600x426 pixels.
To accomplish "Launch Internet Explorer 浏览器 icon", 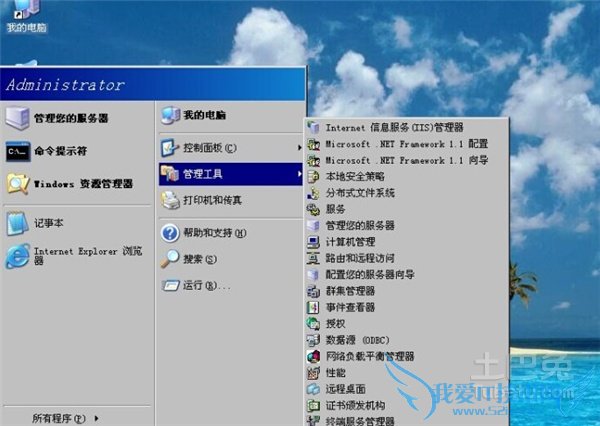I will (18, 256).
